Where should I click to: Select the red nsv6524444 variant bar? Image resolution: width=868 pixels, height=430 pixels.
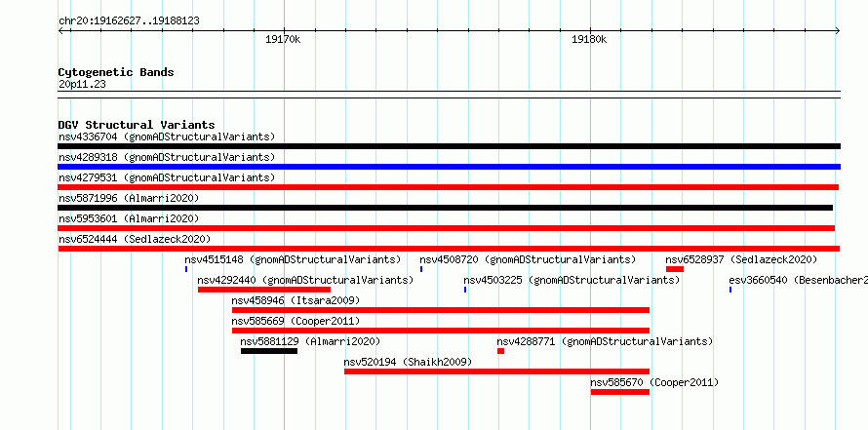click(x=449, y=249)
